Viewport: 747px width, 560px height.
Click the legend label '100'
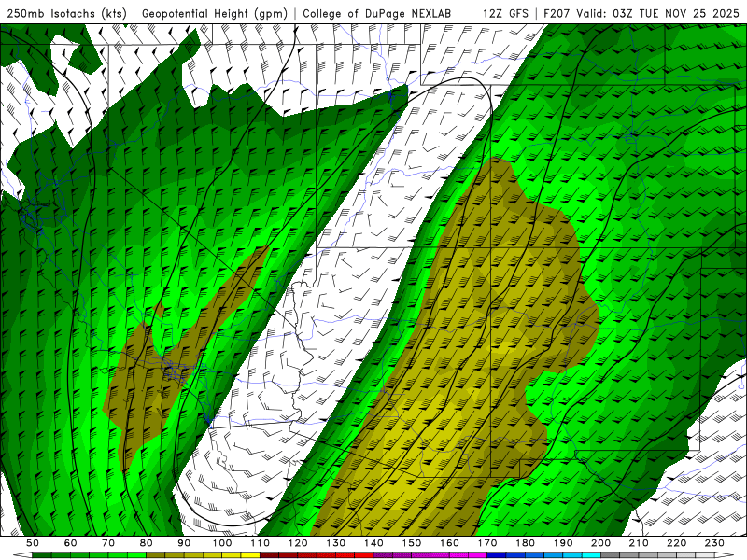[222, 543]
